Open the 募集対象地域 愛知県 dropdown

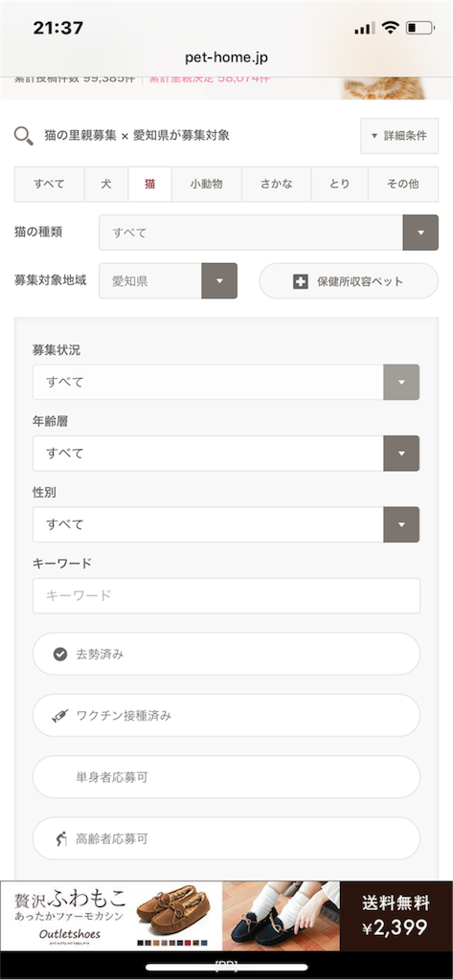click(168, 281)
